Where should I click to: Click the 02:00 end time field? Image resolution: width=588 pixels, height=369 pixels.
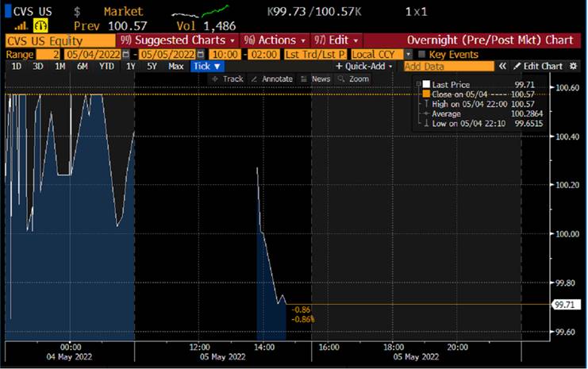click(264, 55)
